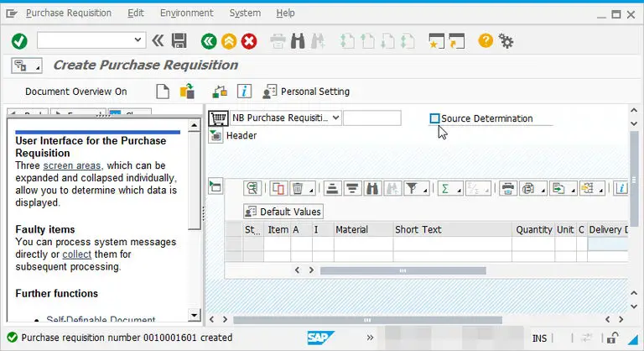The image size is (644, 351).
Task: Open the System menu
Action: coord(245,13)
